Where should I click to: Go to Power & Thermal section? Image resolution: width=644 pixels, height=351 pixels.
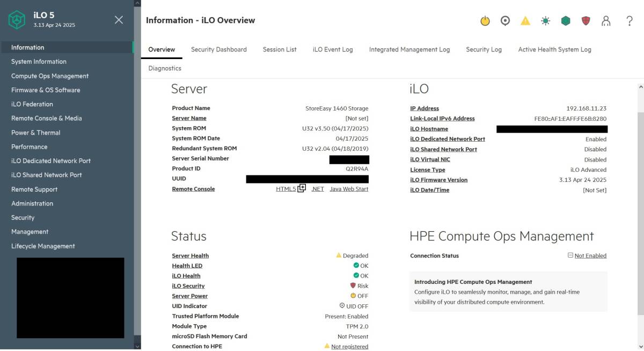click(x=36, y=133)
